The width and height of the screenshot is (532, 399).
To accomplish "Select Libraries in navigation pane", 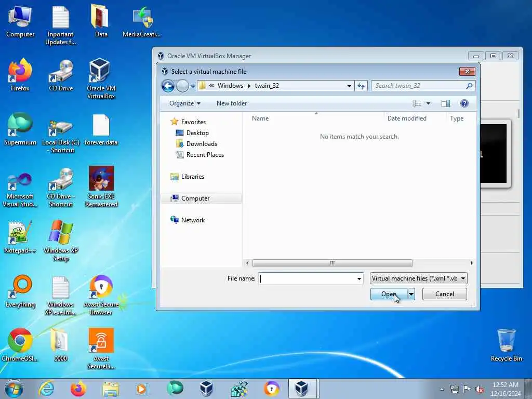I will click(x=192, y=177).
